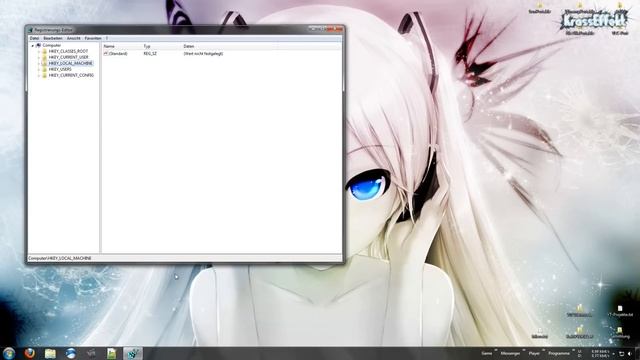The width and height of the screenshot is (640, 360).
Task: Open the Programme taskbar toolbar
Action: pyautogui.click(x=559, y=353)
